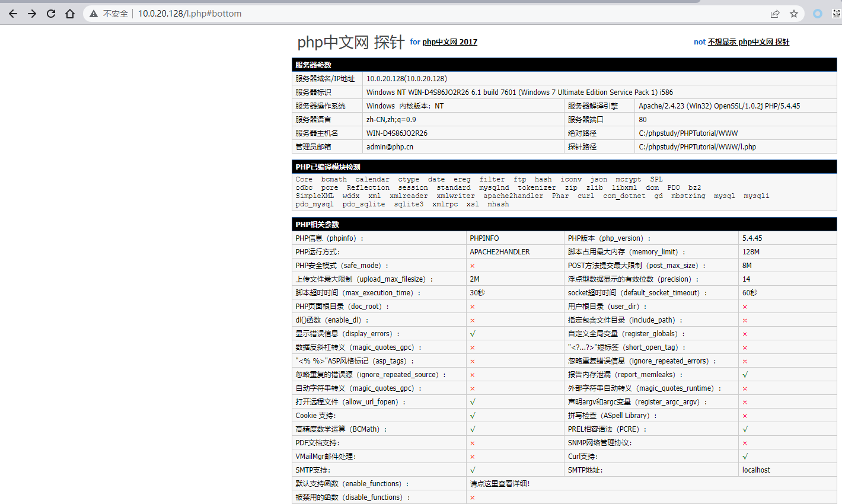Image resolution: width=842 pixels, height=504 pixels.
Task: Select the Windows NT WIN-D4S86JO2R26 server identifier text
Action: pyautogui.click(x=519, y=92)
